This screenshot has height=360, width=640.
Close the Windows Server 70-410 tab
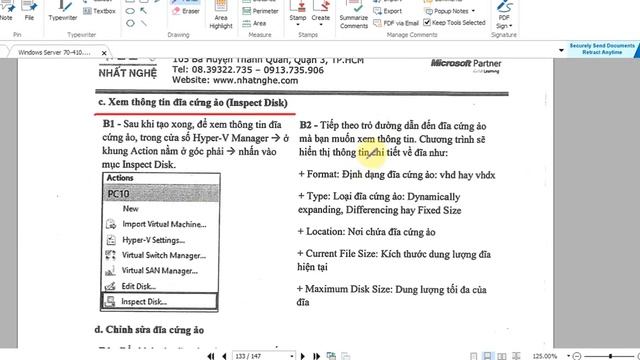click(x=104, y=53)
